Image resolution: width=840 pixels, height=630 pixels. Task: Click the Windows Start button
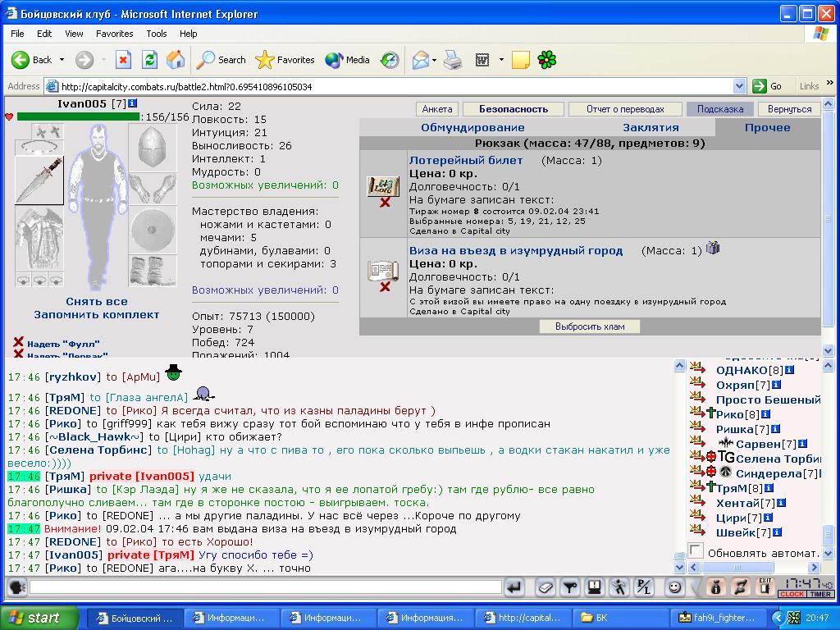(x=39, y=618)
